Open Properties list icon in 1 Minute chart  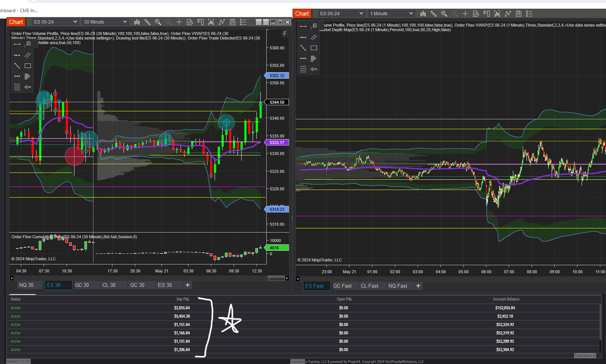[x=529, y=14]
